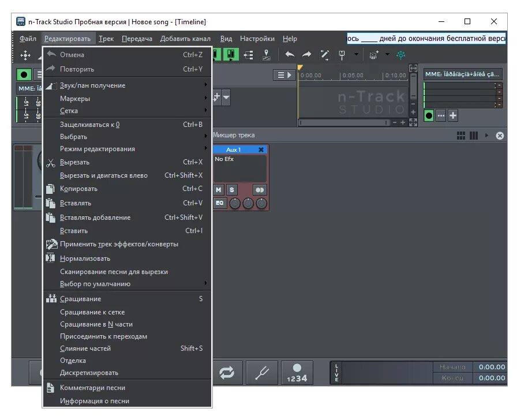Click the yellow playhead marker
This screenshot has height=420, width=528.
pos(299,67)
